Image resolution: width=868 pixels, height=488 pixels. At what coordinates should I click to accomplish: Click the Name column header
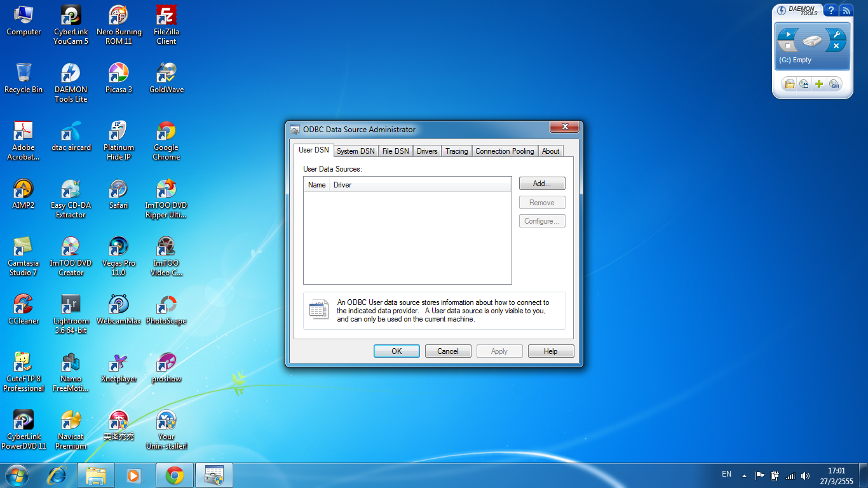316,185
